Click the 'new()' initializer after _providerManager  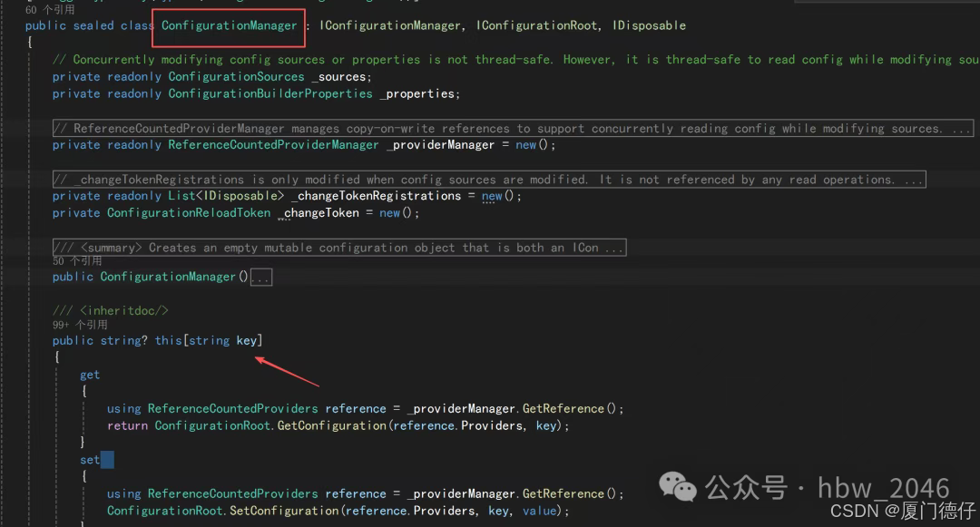tap(531, 145)
